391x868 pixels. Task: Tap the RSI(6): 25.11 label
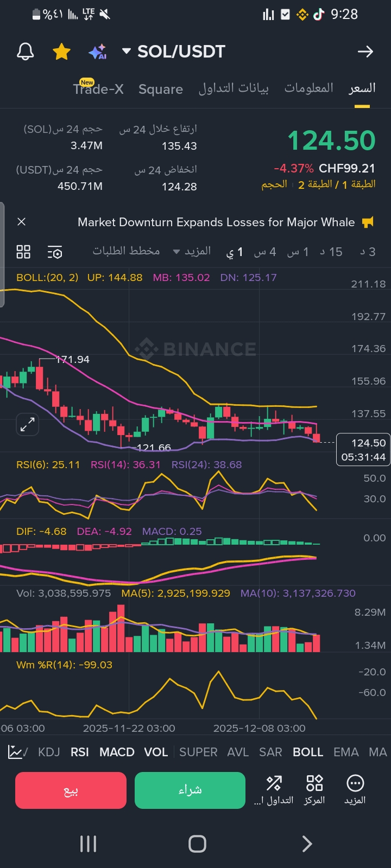pos(48,465)
